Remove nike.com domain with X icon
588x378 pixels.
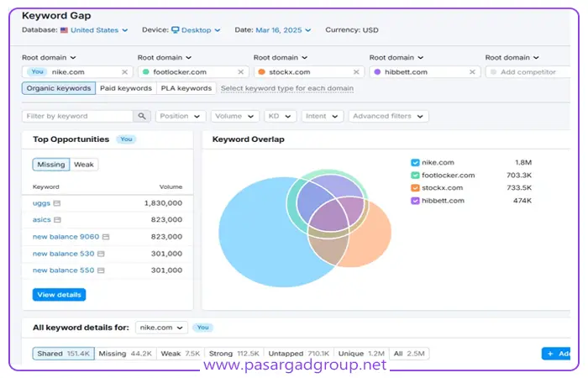coord(125,72)
